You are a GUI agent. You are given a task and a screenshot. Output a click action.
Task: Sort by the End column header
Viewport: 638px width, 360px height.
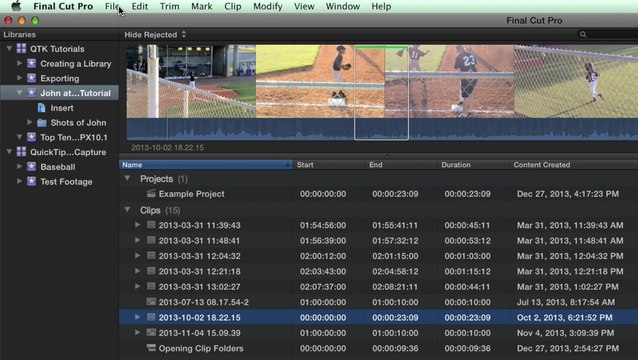pos(402,165)
